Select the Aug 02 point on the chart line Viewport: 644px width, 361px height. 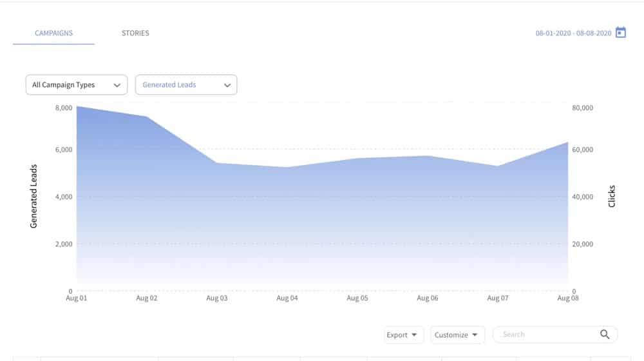pos(147,117)
